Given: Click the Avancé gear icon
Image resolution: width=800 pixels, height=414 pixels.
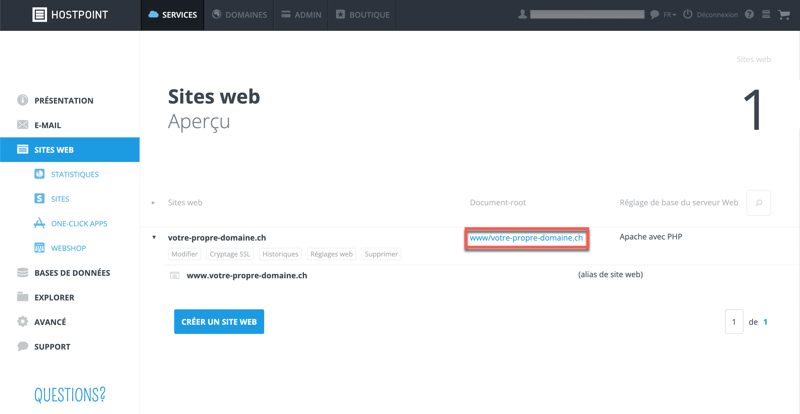Looking at the screenshot, I should tap(22, 322).
